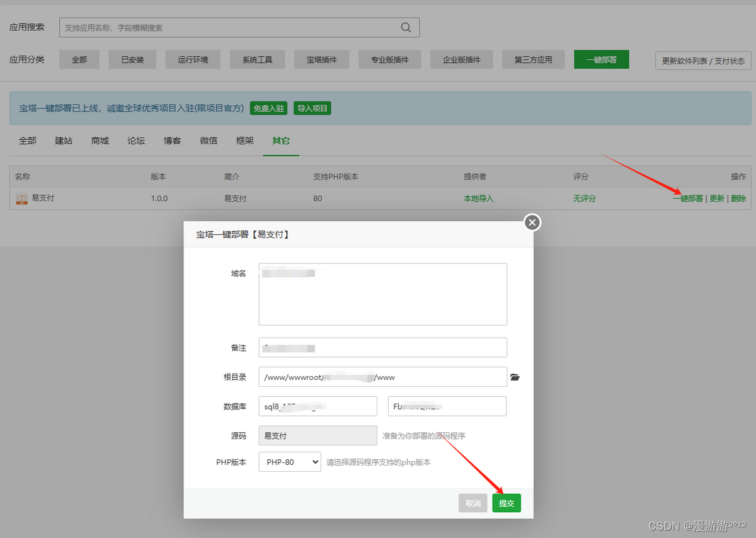Click the 支持PHP版本 column header
The width and height of the screenshot is (756, 538).
pyautogui.click(x=336, y=177)
